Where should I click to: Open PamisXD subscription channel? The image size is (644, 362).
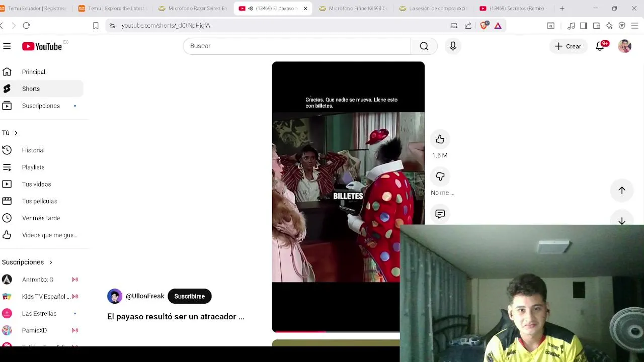click(x=42, y=330)
